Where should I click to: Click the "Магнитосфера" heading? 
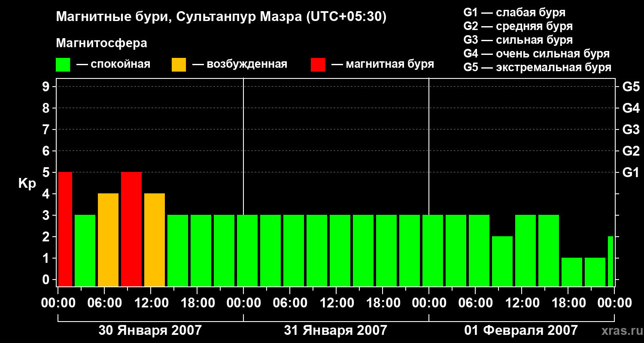pos(101,43)
